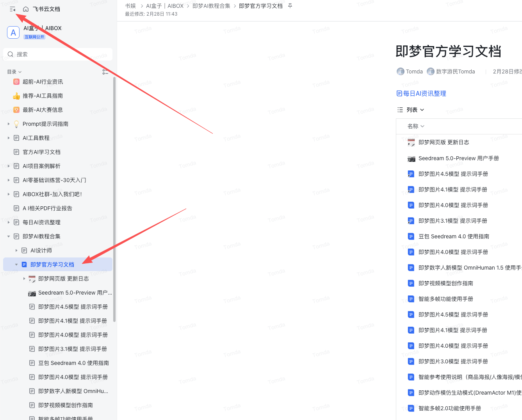Expand the sidebar 每日AI资讯整理 node
The width and height of the screenshot is (522, 420).
click(x=9, y=222)
